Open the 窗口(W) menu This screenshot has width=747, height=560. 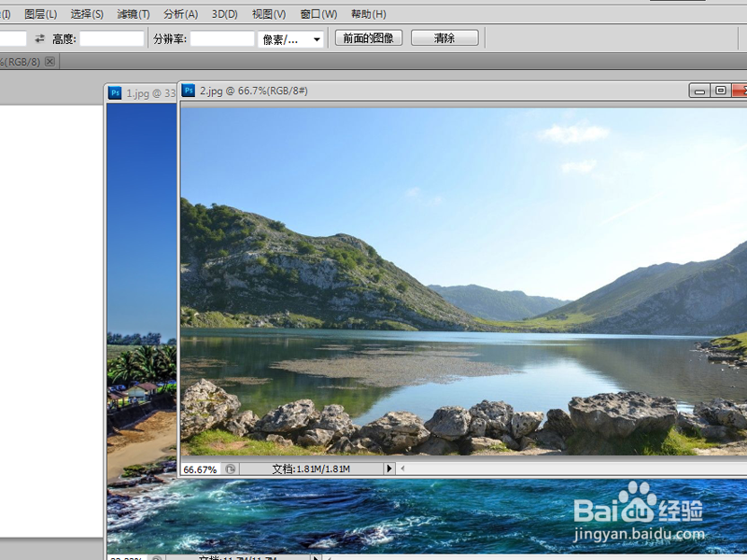[318, 14]
